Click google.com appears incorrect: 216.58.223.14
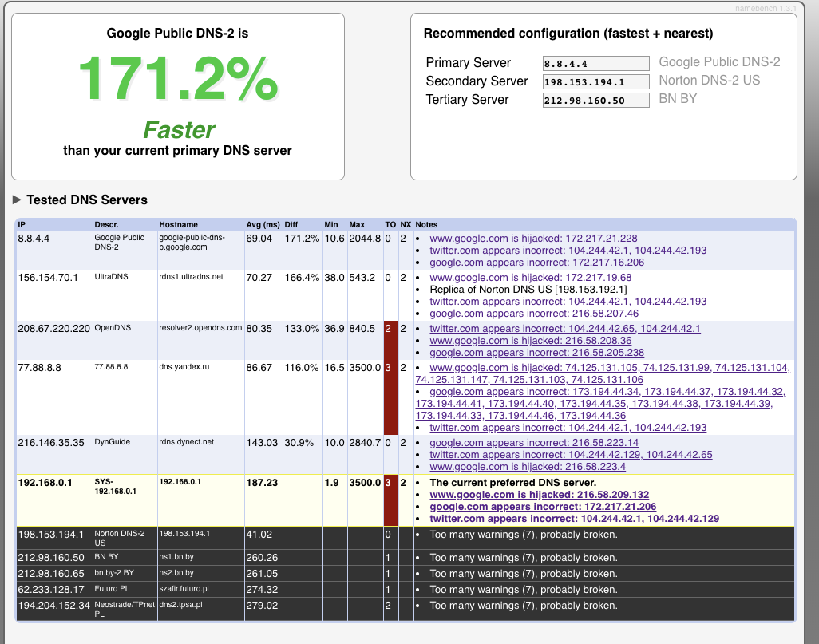819x644 pixels. pyautogui.click(x=534, y=443)
